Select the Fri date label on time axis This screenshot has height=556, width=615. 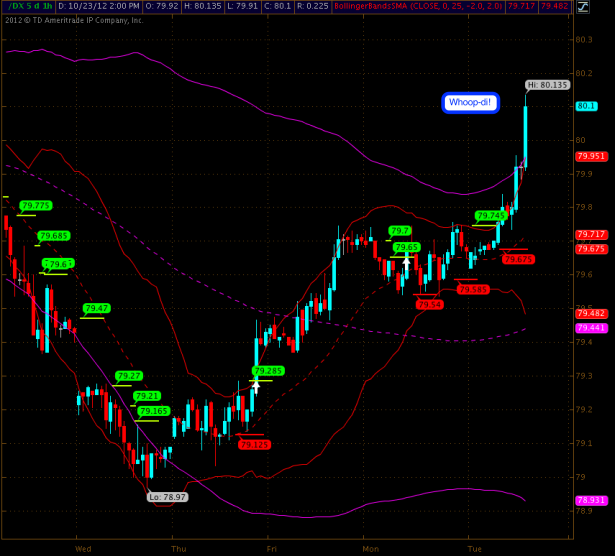point(271,548)
